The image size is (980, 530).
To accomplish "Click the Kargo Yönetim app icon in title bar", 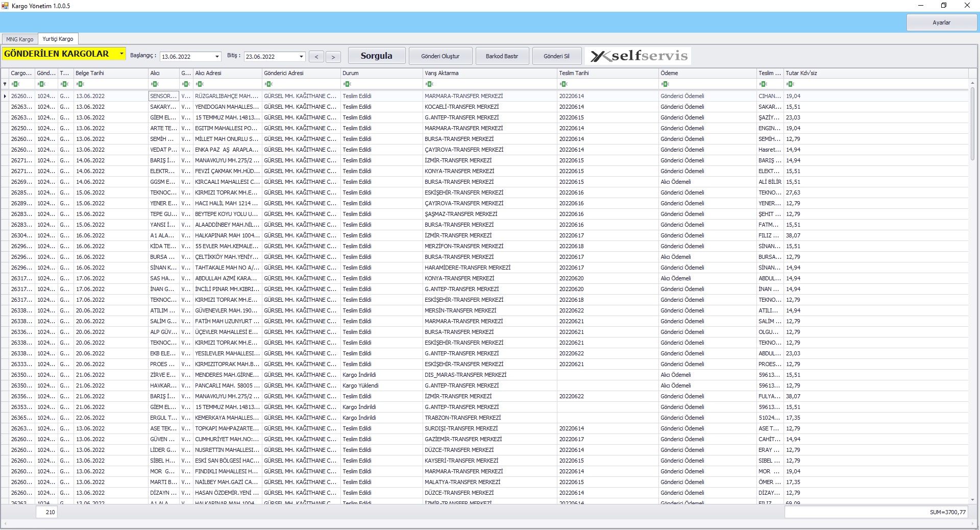I will point(5,6).
